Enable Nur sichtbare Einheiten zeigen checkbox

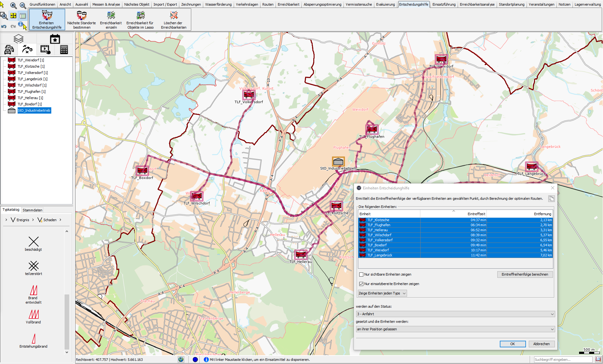pos(361,274)
